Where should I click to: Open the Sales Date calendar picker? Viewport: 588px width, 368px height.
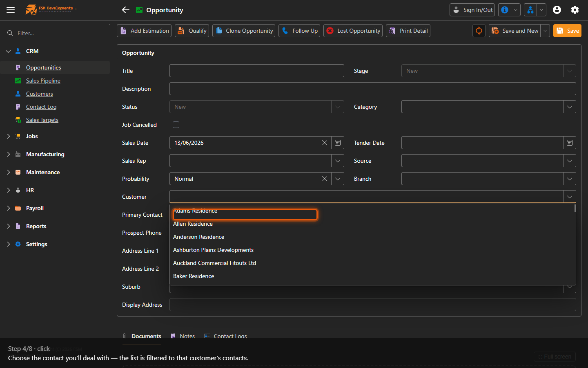click(x=338, y=143)
